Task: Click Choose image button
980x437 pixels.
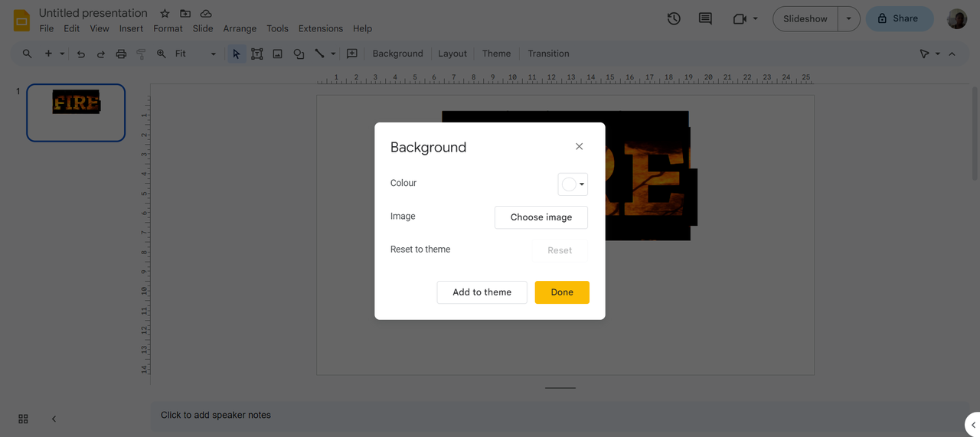Action: (x=541, y=217)
